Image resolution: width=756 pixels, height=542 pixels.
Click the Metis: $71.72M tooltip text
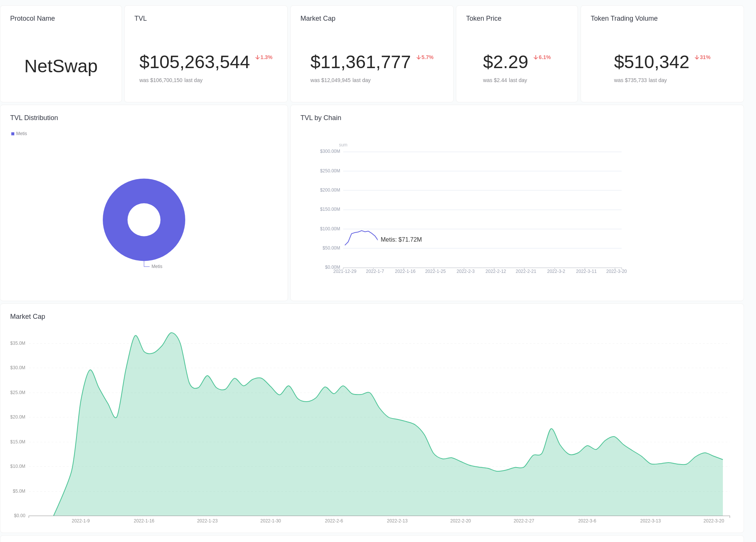coord(401,239)
